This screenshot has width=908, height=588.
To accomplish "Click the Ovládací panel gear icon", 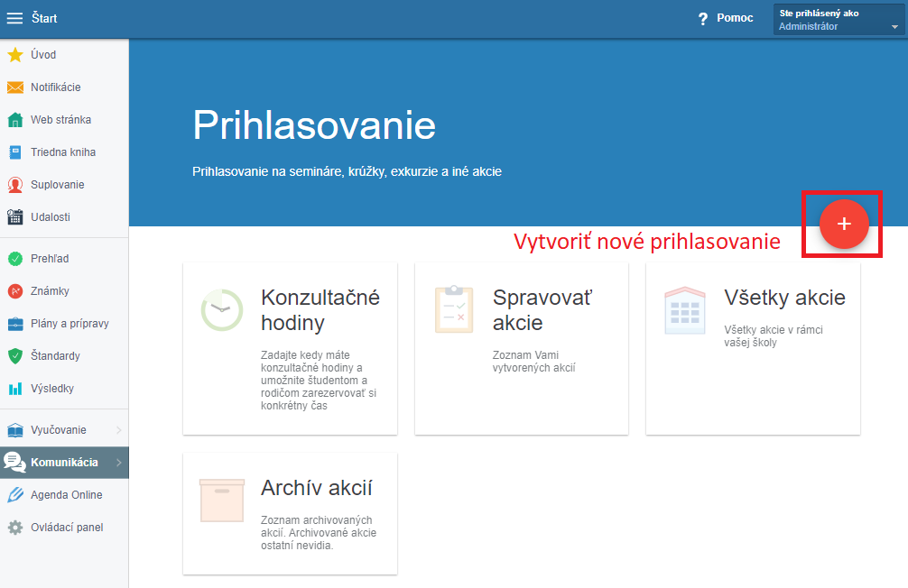I will [15, 528].
